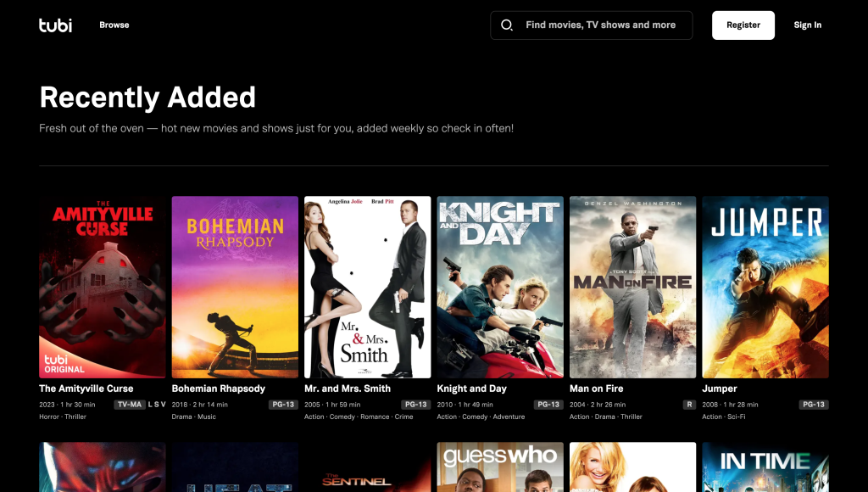The width and height of the screenshot is (868, 492).
Task: Open the Man on Fire poster
Action: [632, 287]
